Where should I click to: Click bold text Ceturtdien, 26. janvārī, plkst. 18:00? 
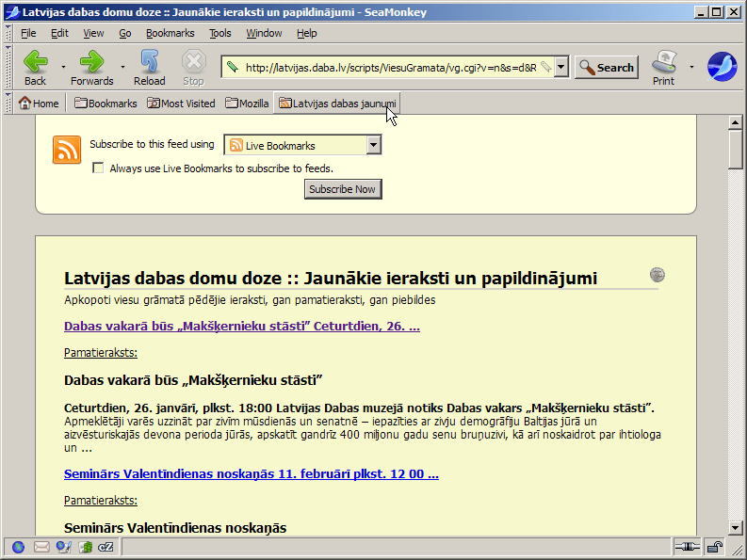tap(169, 408)
